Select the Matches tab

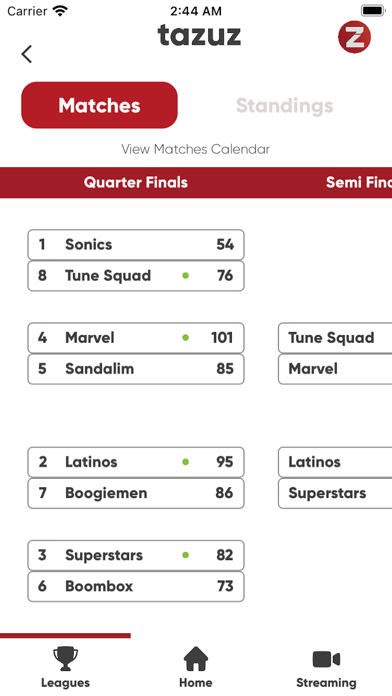99,105
